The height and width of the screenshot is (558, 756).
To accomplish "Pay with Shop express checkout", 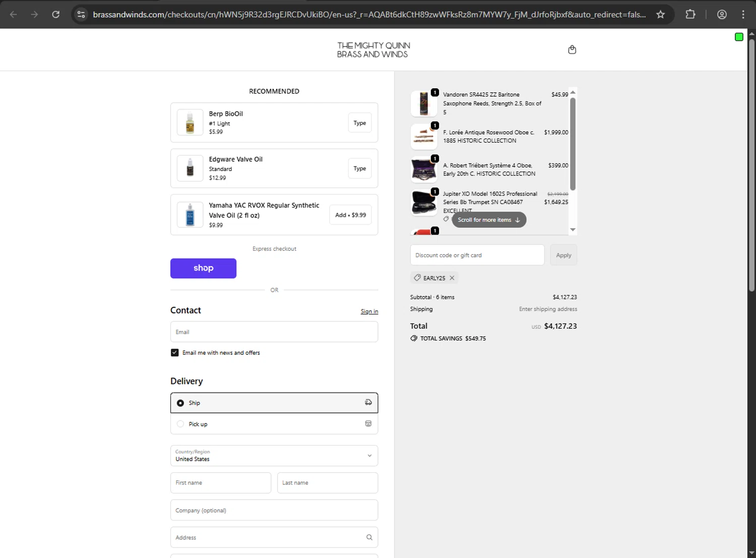I will [203, 268].
